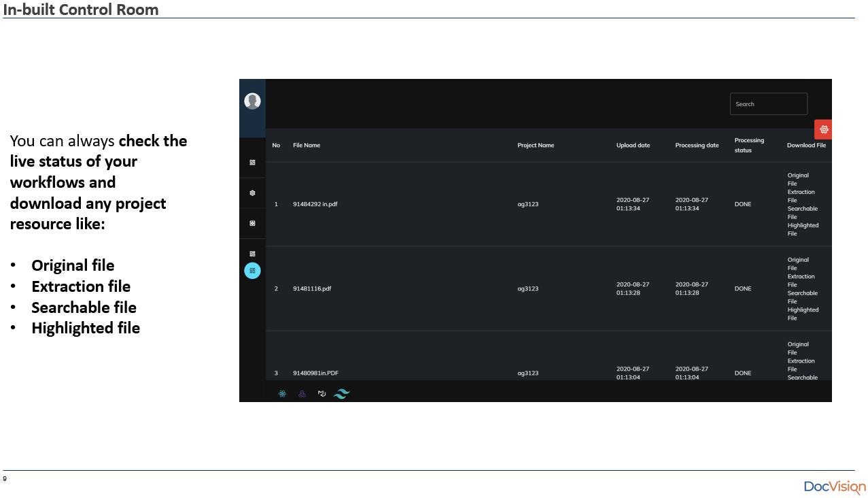This screenshot has width=868, height=498.
Task: Click the DONE status of the third file
Action: [x=742, y=373]
